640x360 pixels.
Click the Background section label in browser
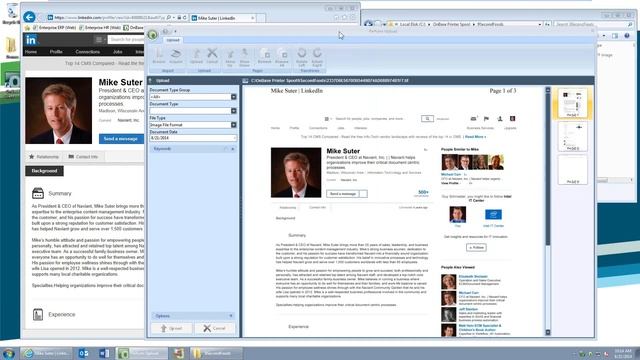[44, 171]
